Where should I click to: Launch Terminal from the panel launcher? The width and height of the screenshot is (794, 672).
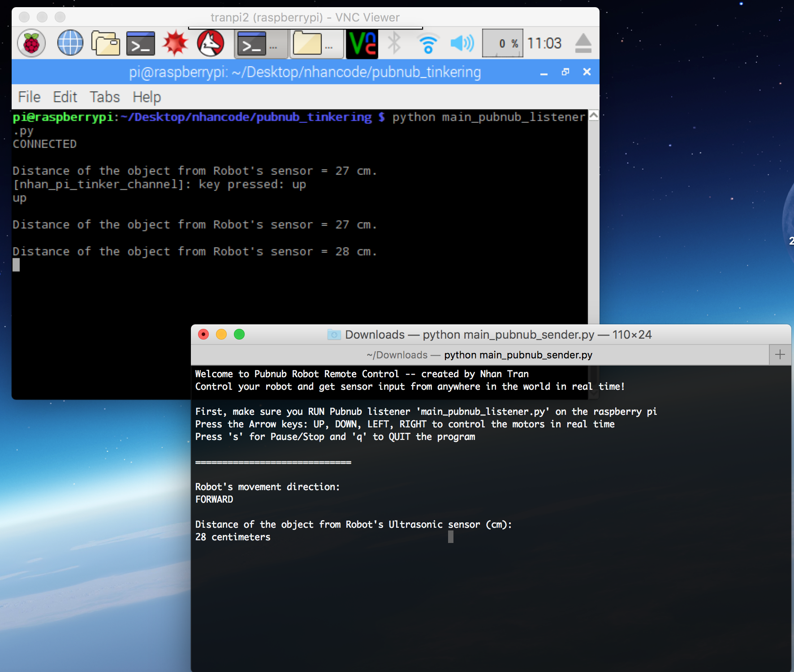141,43
